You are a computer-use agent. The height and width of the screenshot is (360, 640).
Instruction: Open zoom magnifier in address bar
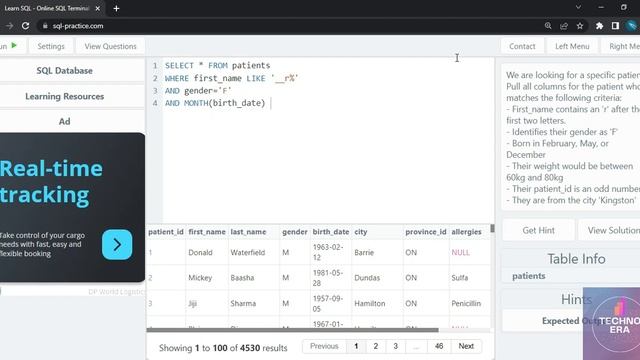point(548,26)
